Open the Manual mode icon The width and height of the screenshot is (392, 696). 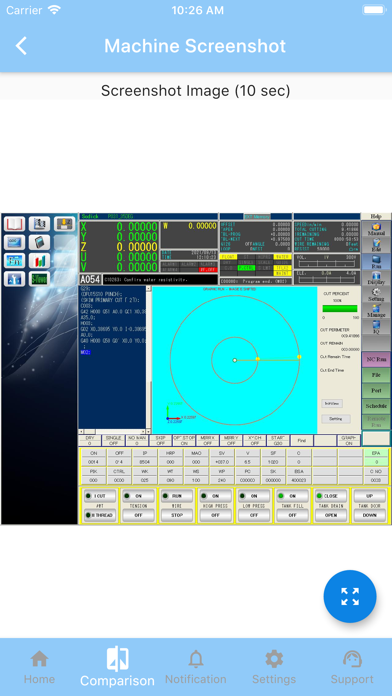click(x=376, y=229)
